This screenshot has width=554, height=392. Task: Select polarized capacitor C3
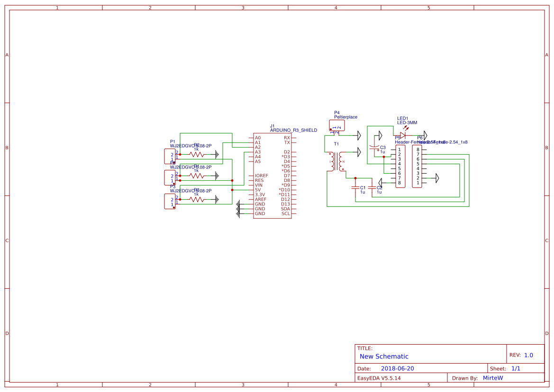point(374,147)
